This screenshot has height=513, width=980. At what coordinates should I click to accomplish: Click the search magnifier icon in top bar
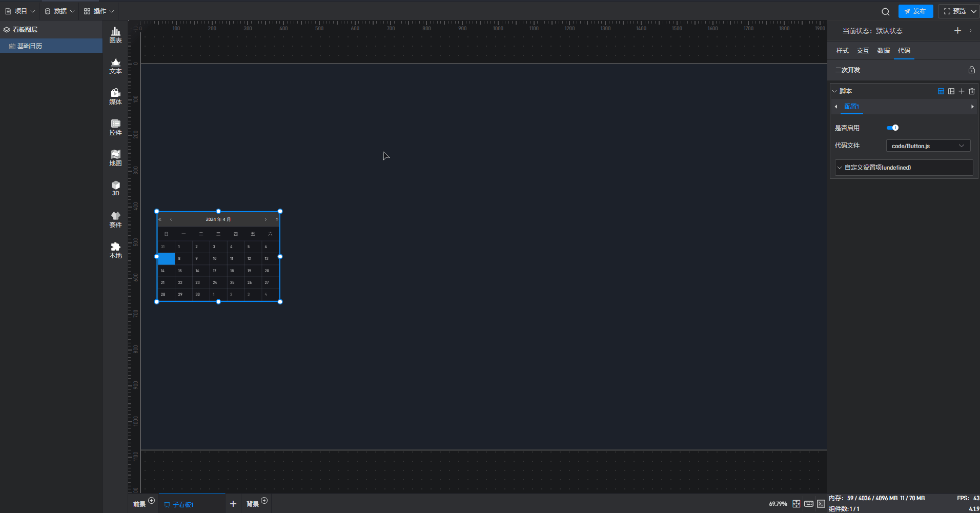tap(885, 11)
